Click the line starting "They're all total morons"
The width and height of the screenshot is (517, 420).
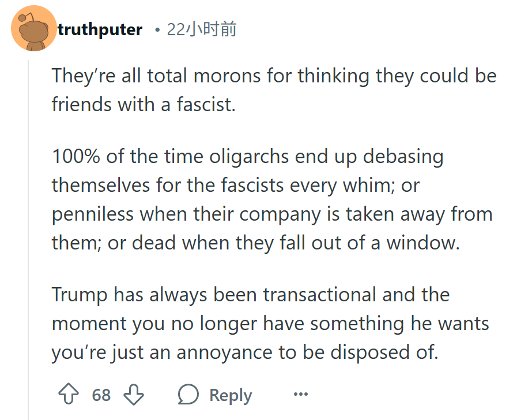pyautogui.click(x=274, y=76)
